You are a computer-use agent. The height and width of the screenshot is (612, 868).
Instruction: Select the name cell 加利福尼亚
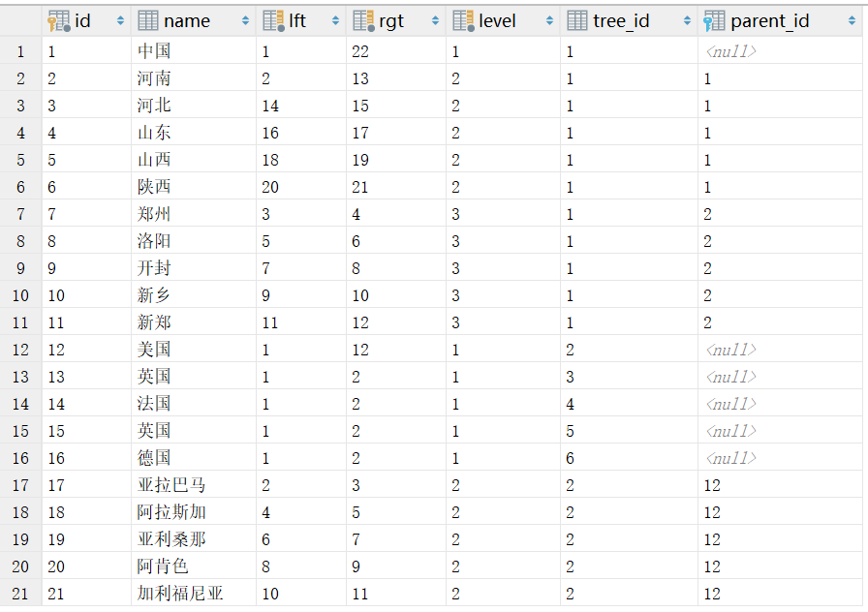(193, 594)
